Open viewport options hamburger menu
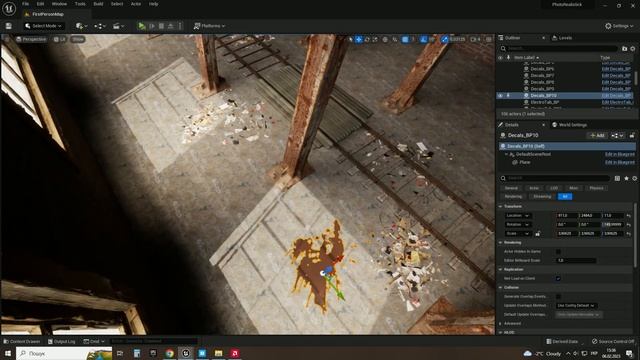Image resolution: width=640 pixels, height=360 pixels. 6,39
